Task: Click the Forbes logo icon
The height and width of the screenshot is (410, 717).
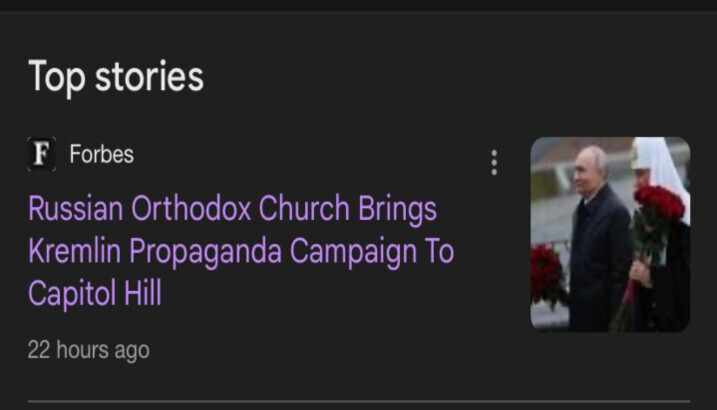Action: point(41,154)
